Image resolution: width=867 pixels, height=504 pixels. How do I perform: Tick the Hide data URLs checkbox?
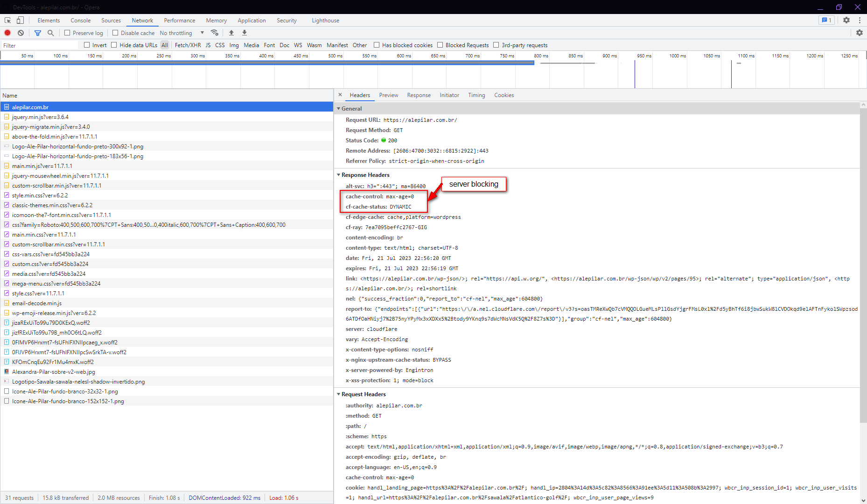(x=114, y=45)
